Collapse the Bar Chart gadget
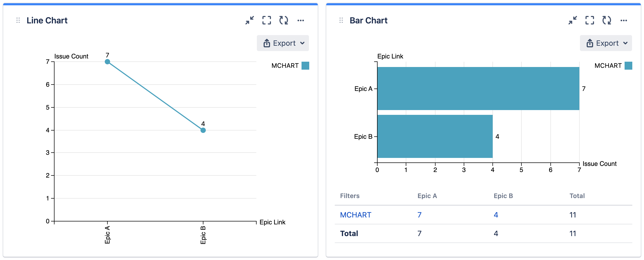Screen dimensions: 644x260 coord(572,20)
